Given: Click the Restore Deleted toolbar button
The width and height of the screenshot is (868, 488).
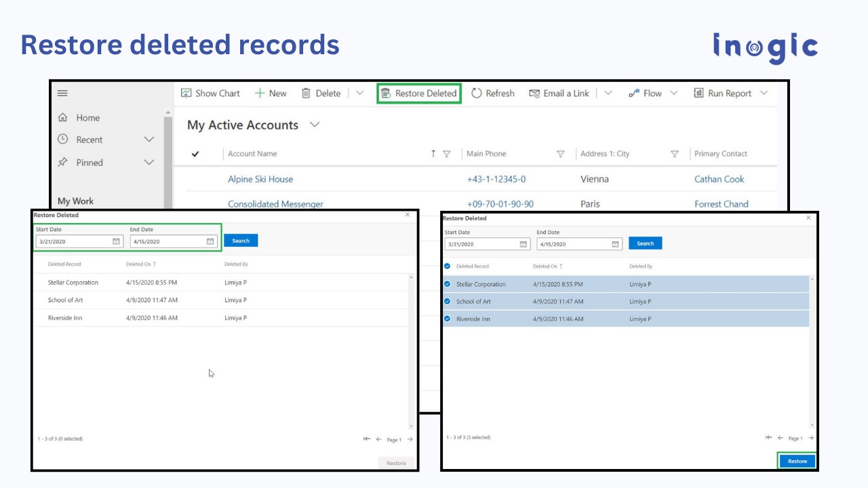Looking at the screenshot, I should coord(418,94).
